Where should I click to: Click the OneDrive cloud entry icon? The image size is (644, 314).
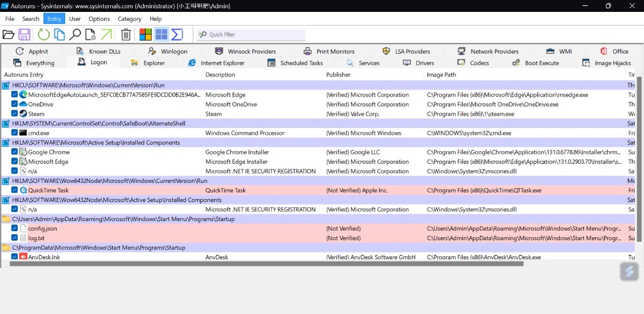coord(23,104)
